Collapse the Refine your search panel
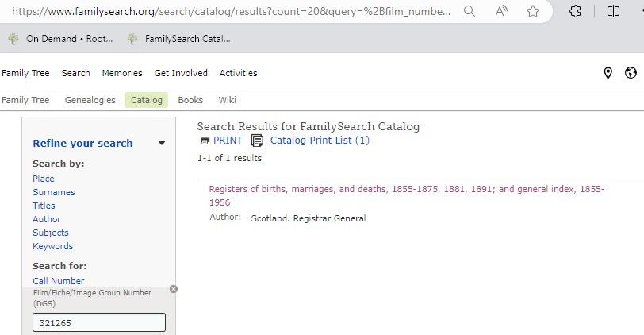The width and height of the screenshot is (644, 335). click(162, 143)
